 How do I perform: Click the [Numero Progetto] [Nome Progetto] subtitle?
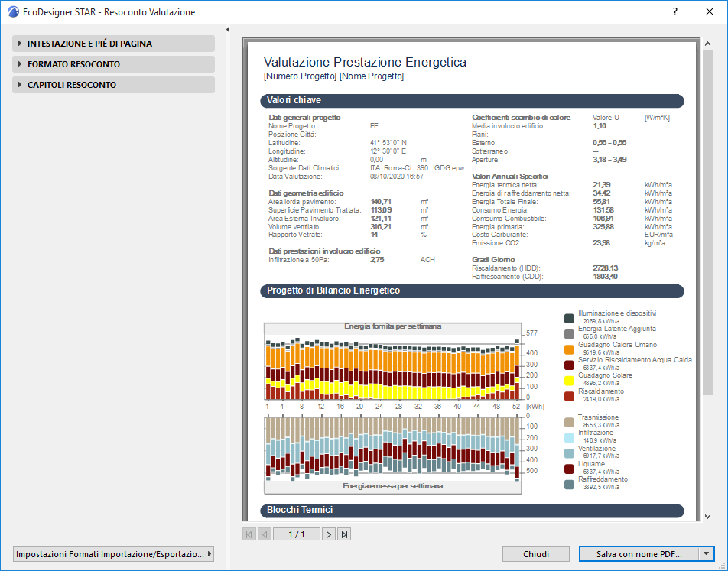click(333, 76)
